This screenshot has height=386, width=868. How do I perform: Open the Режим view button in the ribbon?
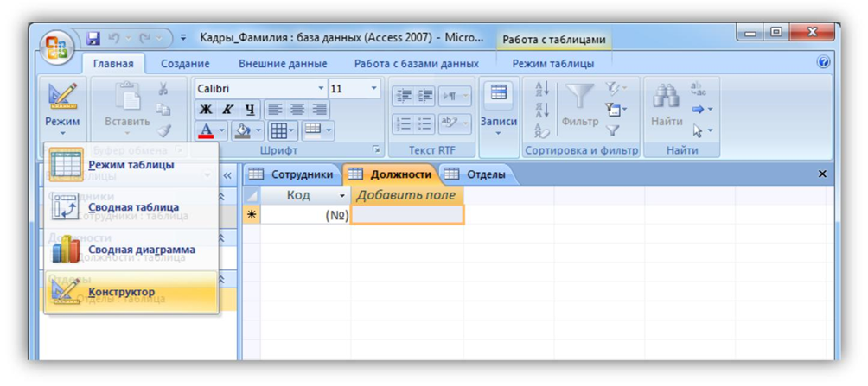[62, 110]
